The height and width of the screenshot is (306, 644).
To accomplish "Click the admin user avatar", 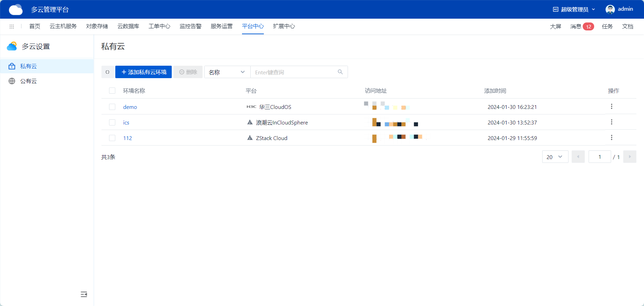I will [x=610, y=9].
